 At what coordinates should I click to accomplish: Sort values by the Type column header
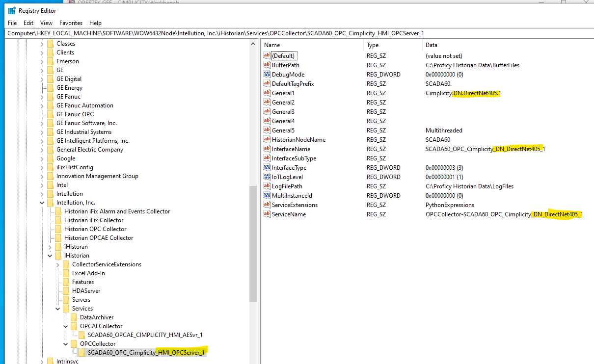[393, 45]
